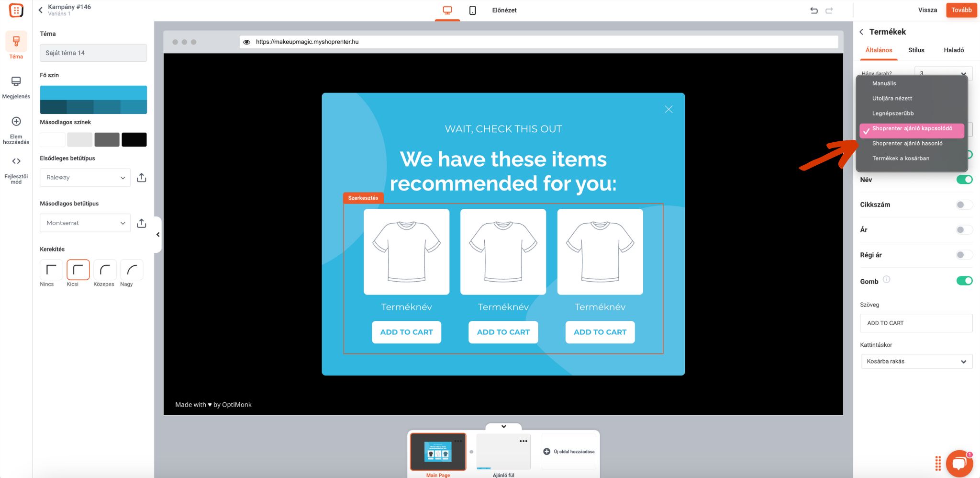Screen dimensions: 980x478
Task: Switch to the Stílus tab
Action: (916, 50)
